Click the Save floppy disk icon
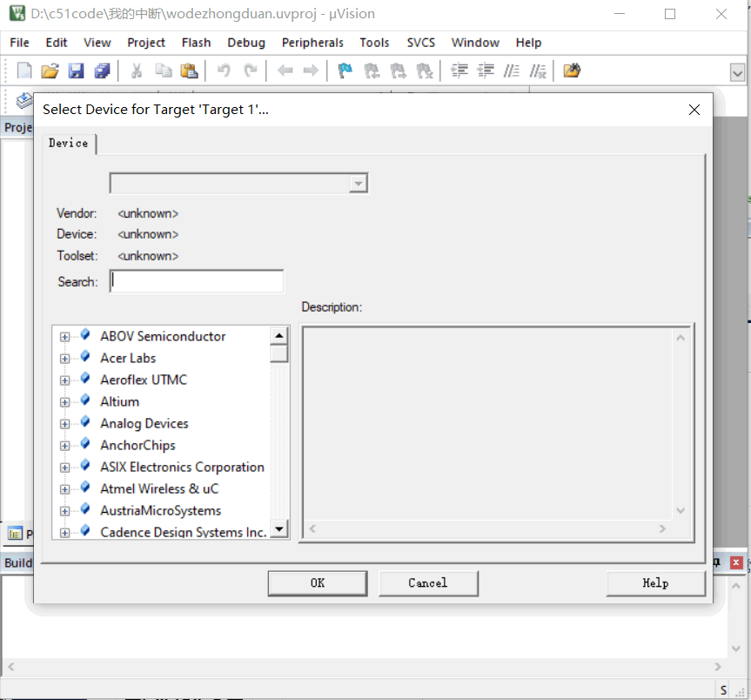Image resolution: width=751 pixels, height=700 pixels. click(x=77, y=71)
